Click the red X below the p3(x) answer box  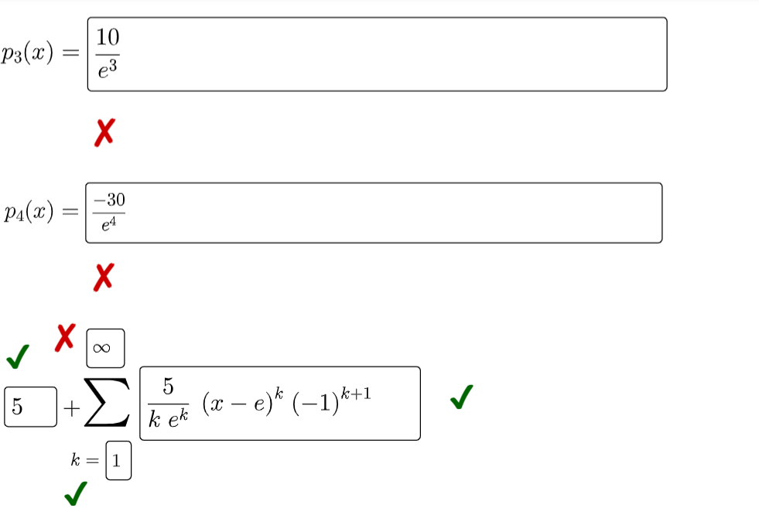(x=103, y=131)
